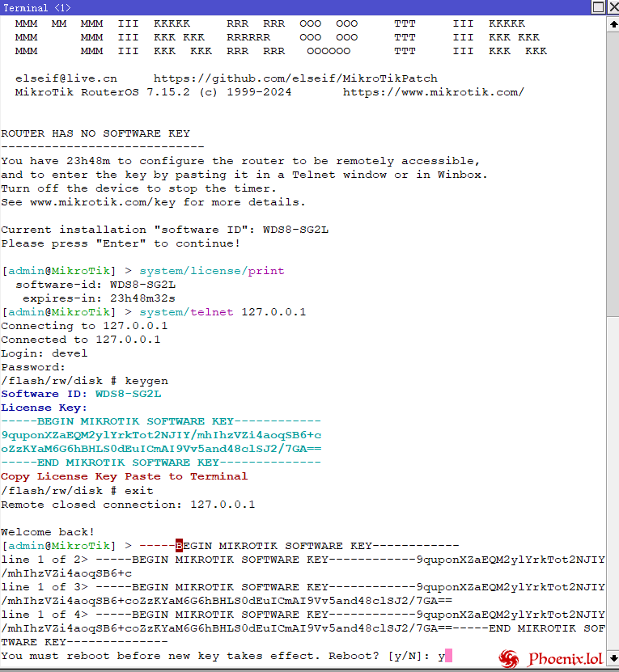Click the system/license/print command text
619x672 pixels.
point(212,271)
